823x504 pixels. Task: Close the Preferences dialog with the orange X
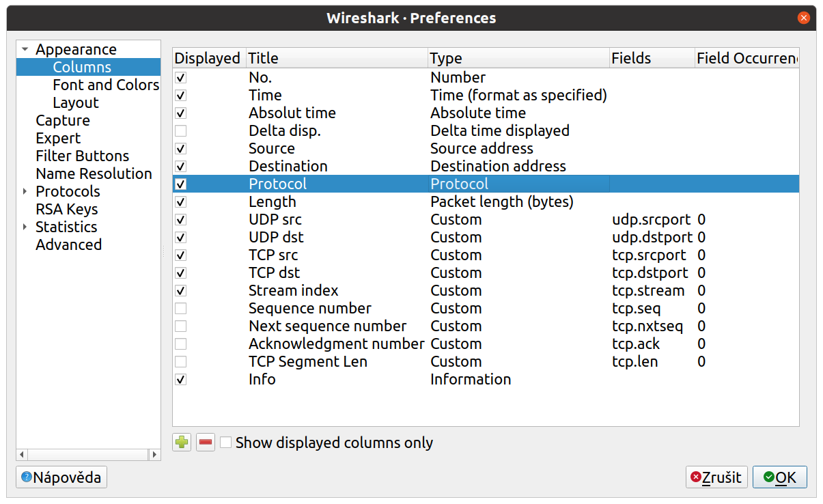804,18
